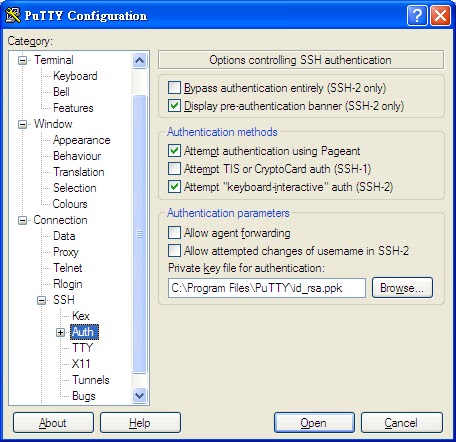Viewport: 456px width, 442px height.
Task: Open the Colours category
Action: click(x=70, y=204)
